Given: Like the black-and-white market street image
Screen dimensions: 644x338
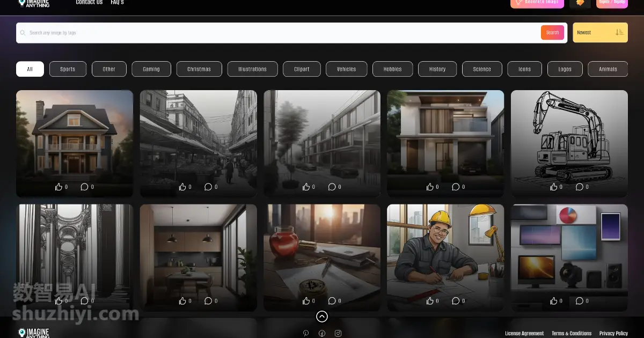Looking at the screenshot, I should click(182, 187).
